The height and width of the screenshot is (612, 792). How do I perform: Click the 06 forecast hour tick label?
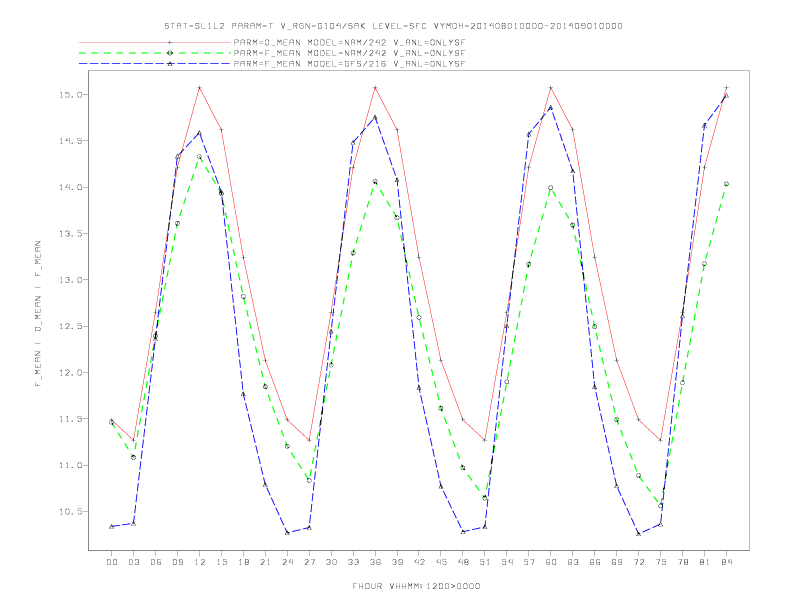click(156, 562)
